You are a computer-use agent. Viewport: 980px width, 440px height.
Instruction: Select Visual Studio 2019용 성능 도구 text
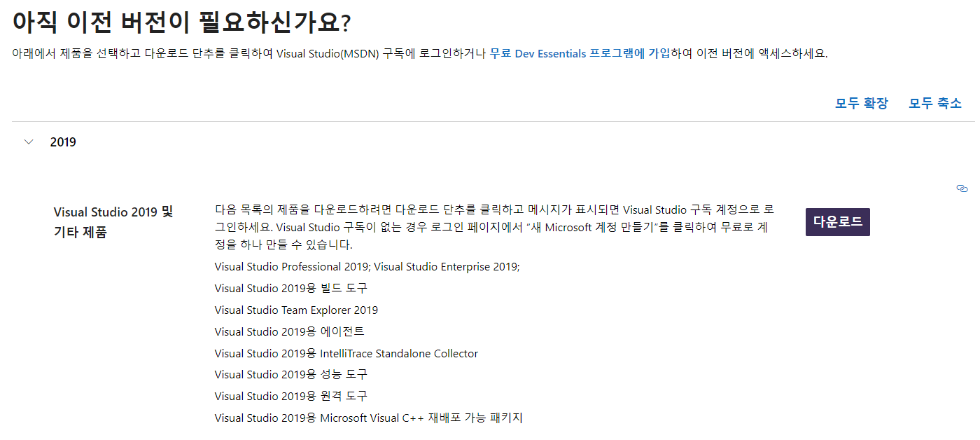coord(291,375)
